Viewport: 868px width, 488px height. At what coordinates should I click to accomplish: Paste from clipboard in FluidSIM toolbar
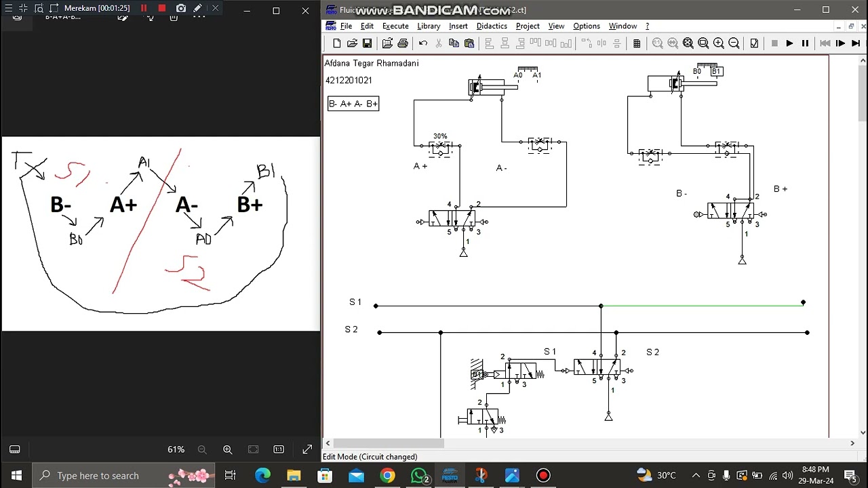click(x=469, y=43)
